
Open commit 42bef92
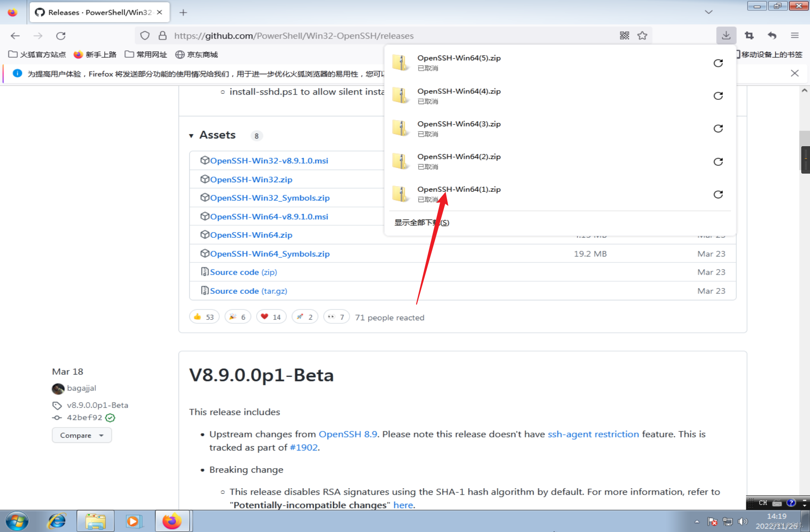[x=84, y=417]
